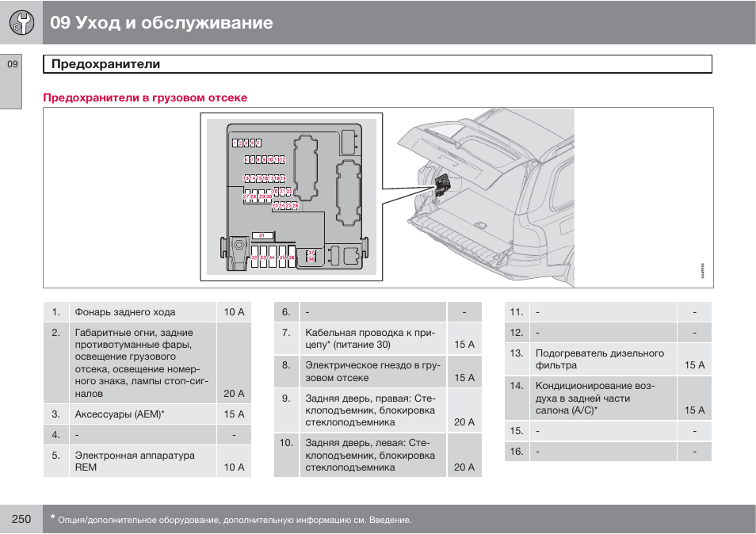Select table row 1 'Фонарь заднего хода'
The height and width of the screenshot is (534, 756).
click(147, 312)
